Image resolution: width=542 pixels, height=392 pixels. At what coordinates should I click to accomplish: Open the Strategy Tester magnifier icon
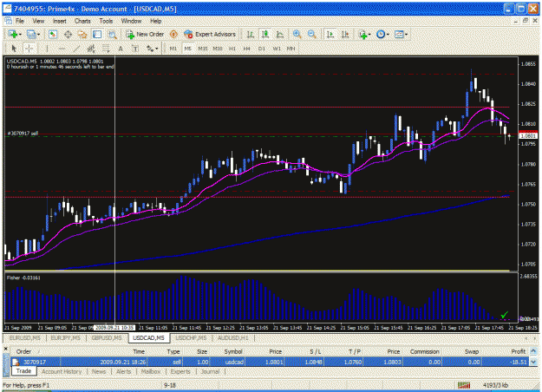(x=112, y=34)
